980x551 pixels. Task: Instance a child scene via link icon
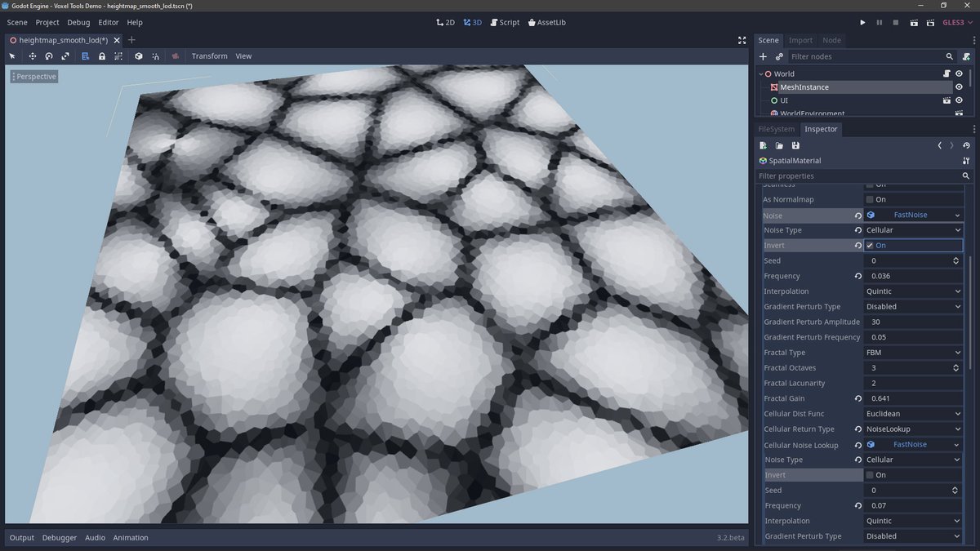(779, 56)
